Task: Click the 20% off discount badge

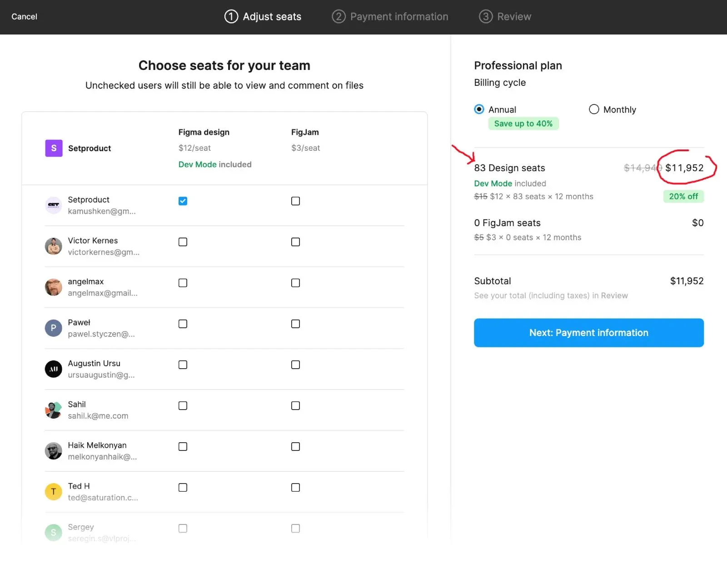Action: point(683,196)
